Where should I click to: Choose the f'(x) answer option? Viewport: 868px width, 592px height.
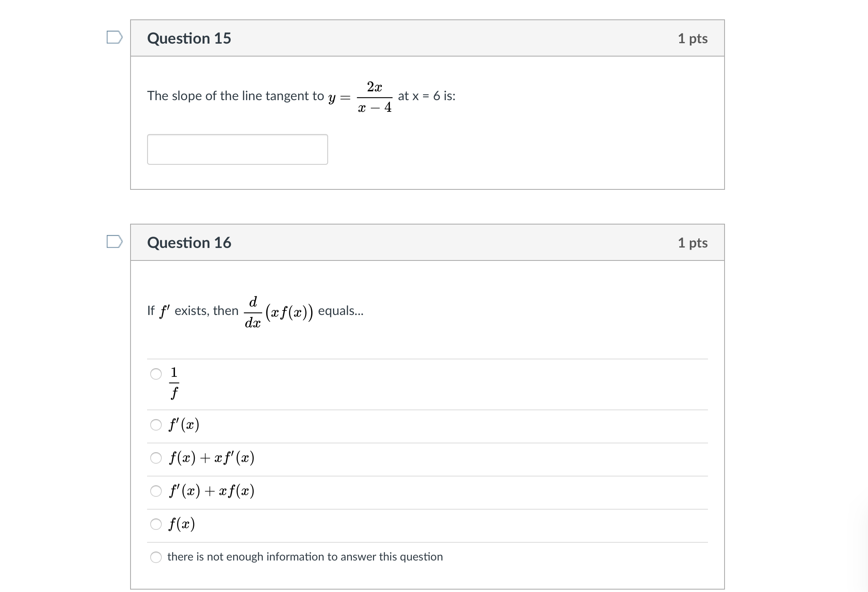[x=156, y=424]
